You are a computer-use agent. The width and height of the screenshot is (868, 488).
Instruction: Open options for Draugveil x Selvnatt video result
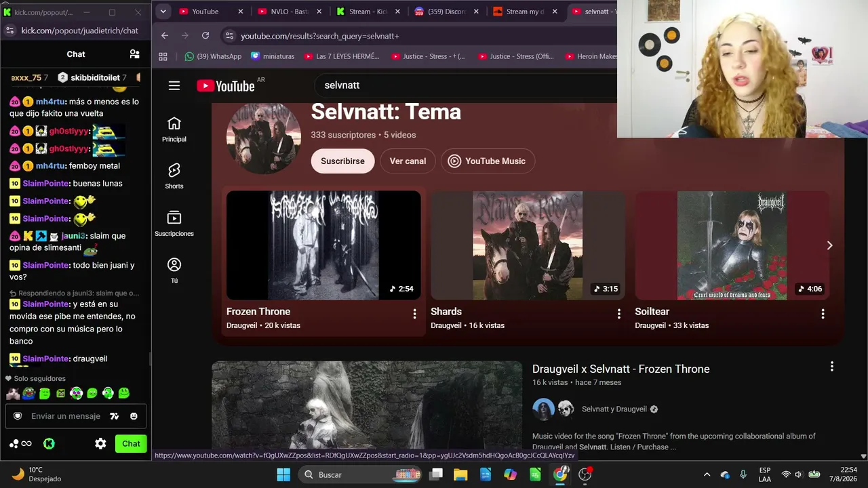coord(832,367)
